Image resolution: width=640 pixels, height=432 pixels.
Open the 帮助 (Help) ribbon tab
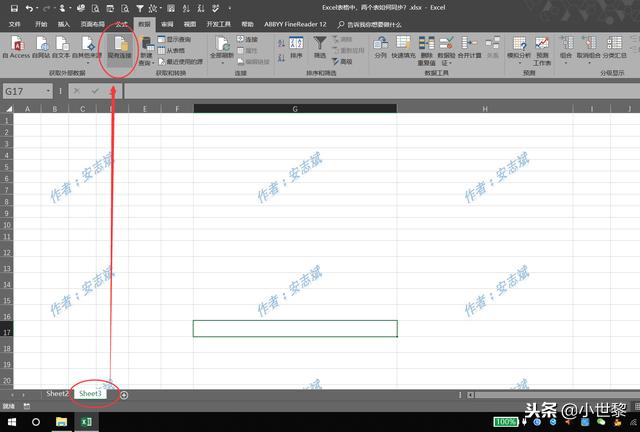pyautogui.click(x=247, y=24)
